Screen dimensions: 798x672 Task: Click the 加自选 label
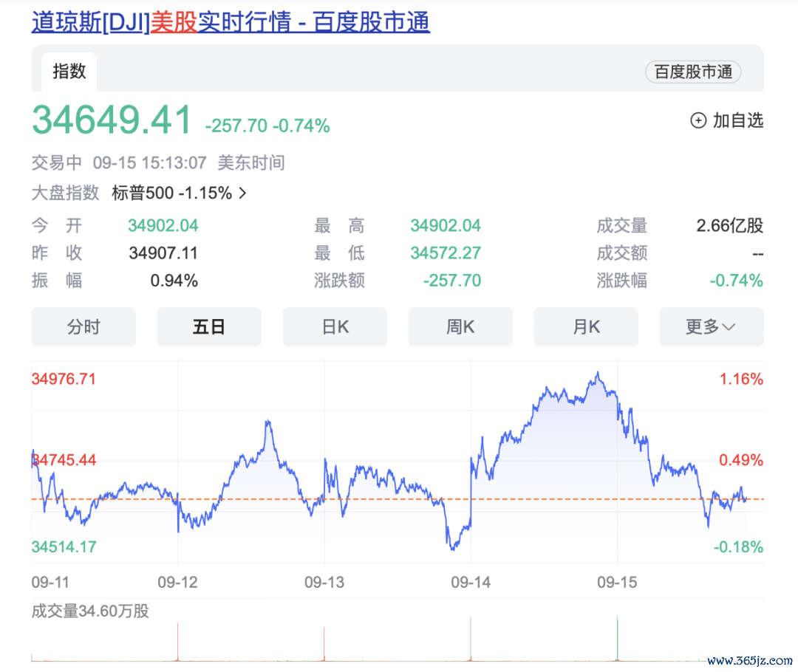(738, 120)
